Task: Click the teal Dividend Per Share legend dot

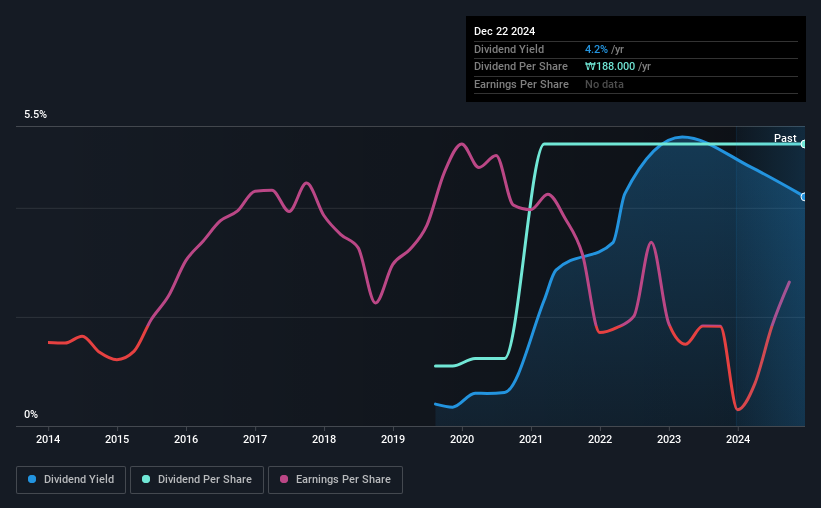Action: pos(146,479)
